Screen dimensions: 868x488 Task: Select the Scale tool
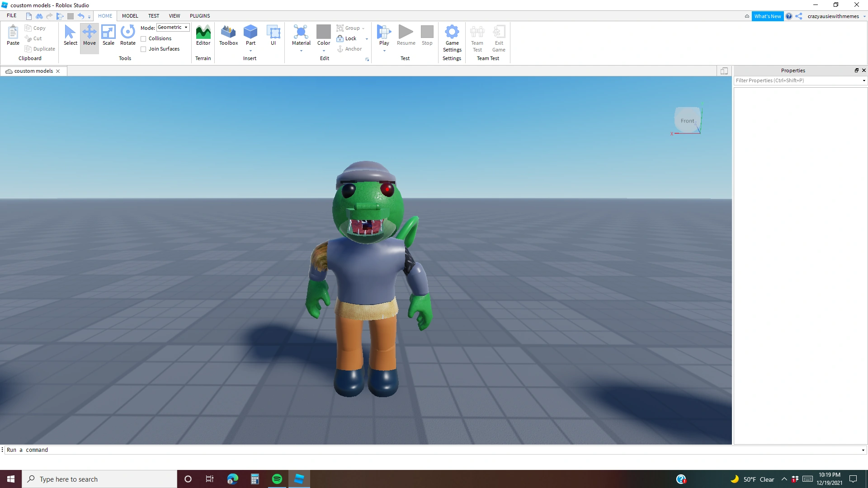tap(108, 35)
